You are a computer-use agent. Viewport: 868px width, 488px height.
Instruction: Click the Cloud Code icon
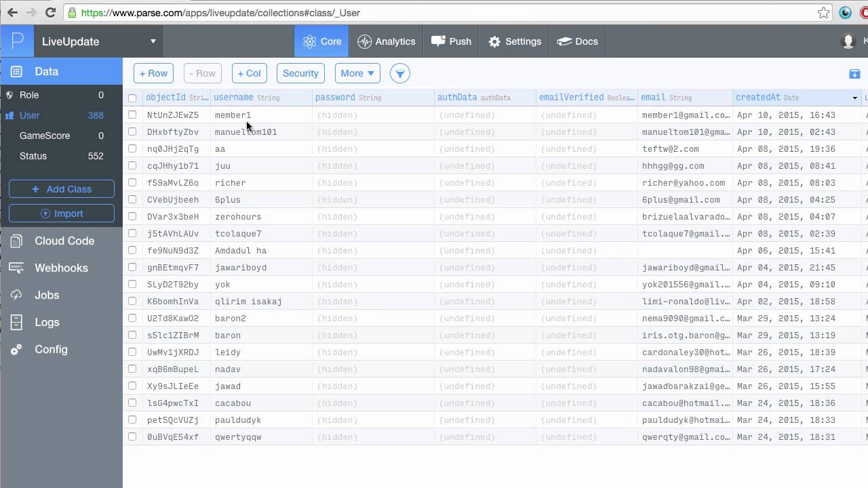(16, 241)
